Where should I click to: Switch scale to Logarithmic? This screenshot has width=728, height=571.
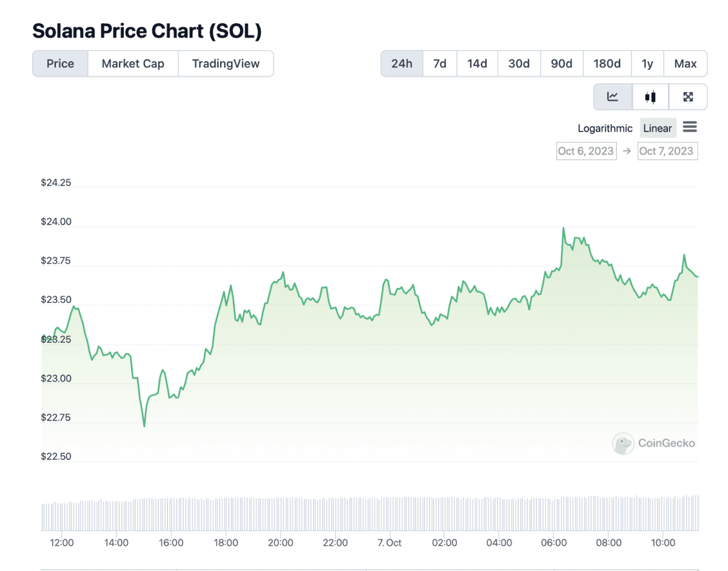[x=604, y=128]
